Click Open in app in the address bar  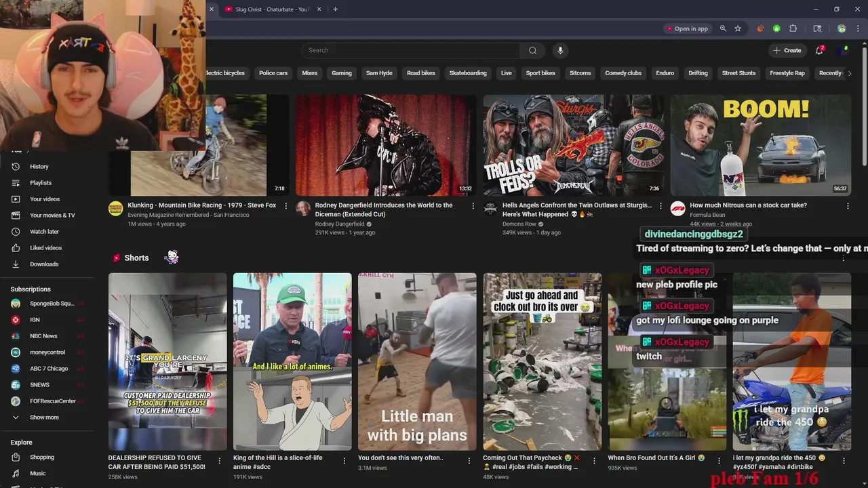[687, 28]
